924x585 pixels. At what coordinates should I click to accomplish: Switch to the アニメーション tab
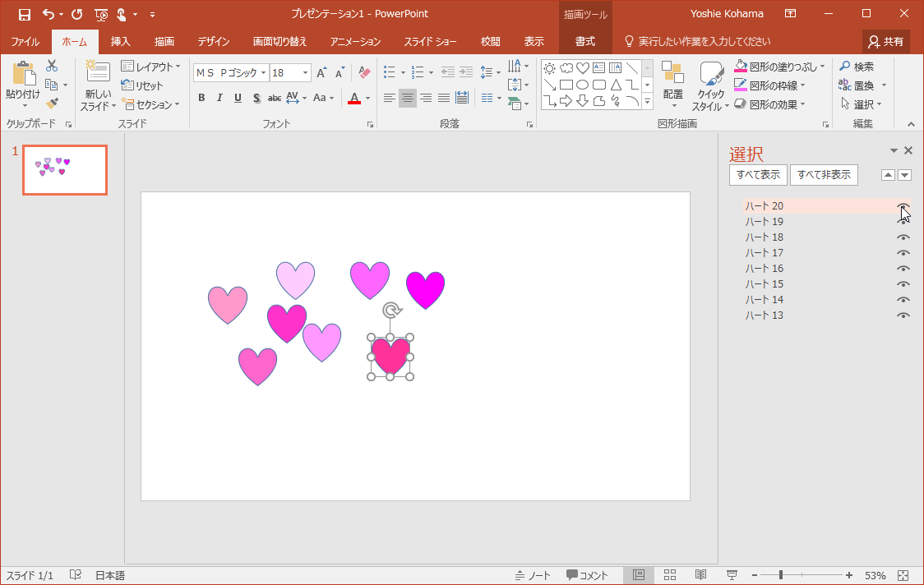pyautogui.click(x=355, y=41)
